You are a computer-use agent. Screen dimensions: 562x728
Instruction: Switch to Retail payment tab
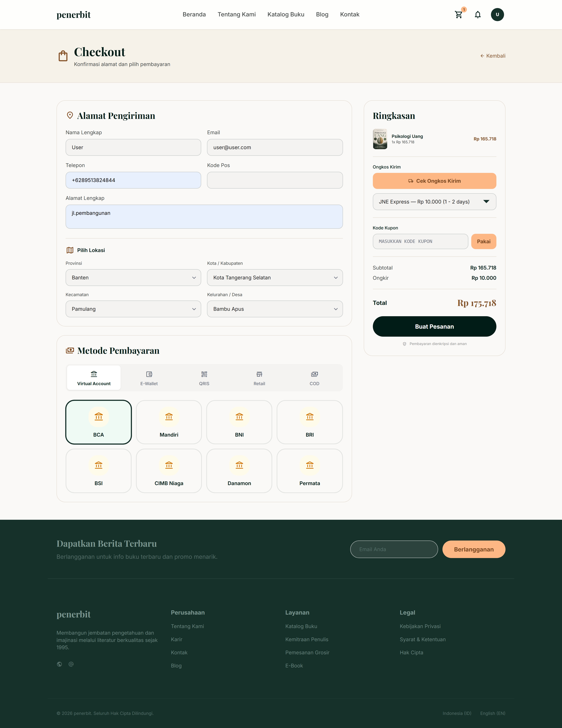point(259,378)
